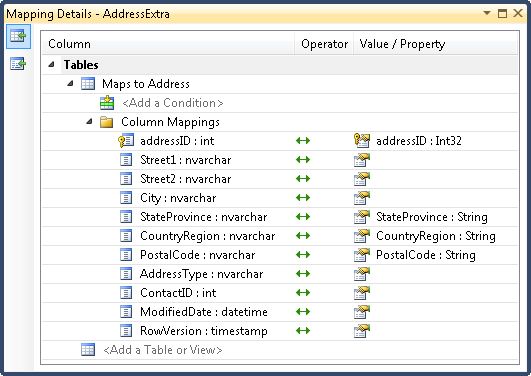Viewport: 531px width, 376px height.
Task: Click the property icon in the RowVersion row
Action: pyautogui.click(x=362, y=331)
